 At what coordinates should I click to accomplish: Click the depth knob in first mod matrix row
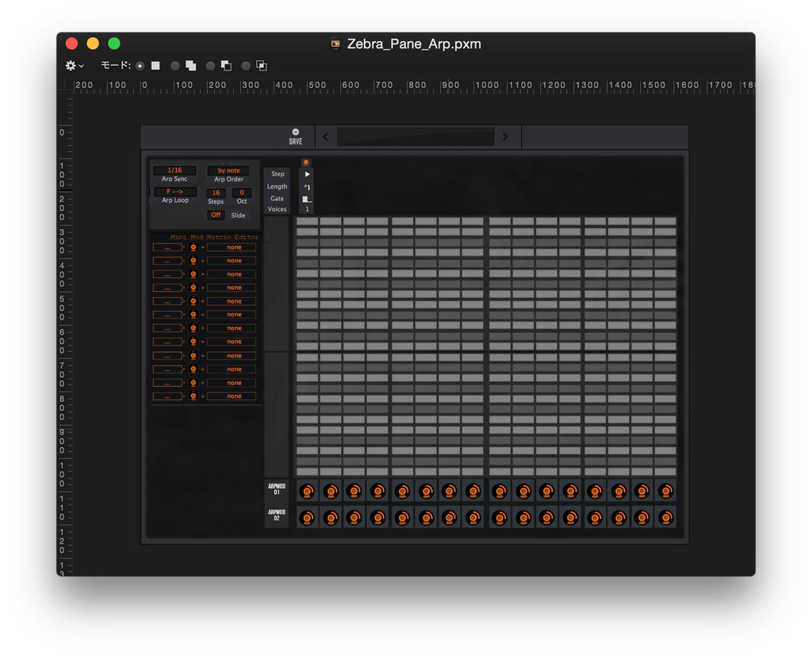pyautogui.click(x=193, y=247)
